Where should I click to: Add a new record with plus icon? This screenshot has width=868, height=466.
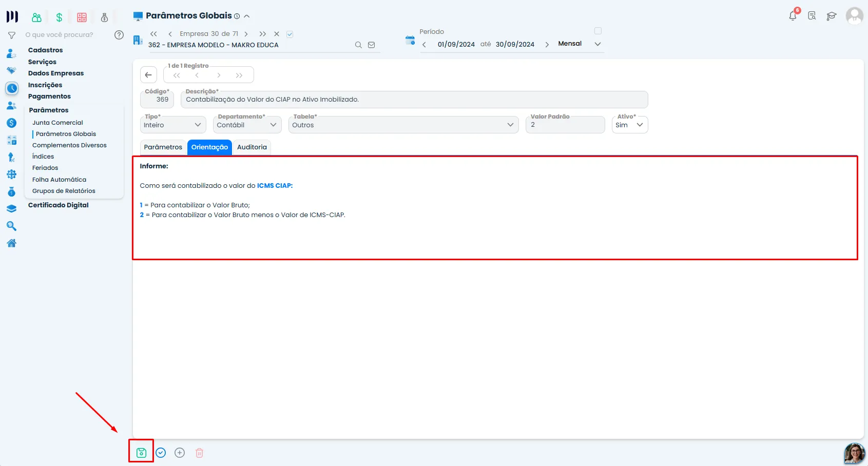[x=180, y=453]
